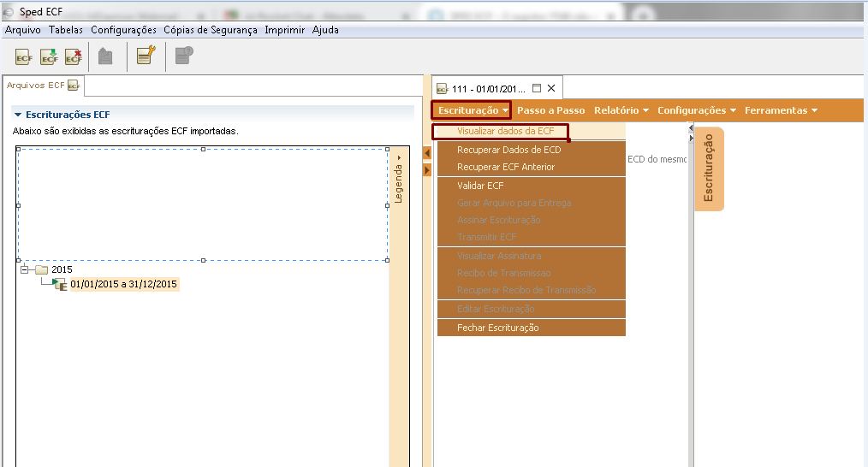Click Assinar Escrituração menu entry
Viewport: 868px width, 467px height.
(532, 220)
